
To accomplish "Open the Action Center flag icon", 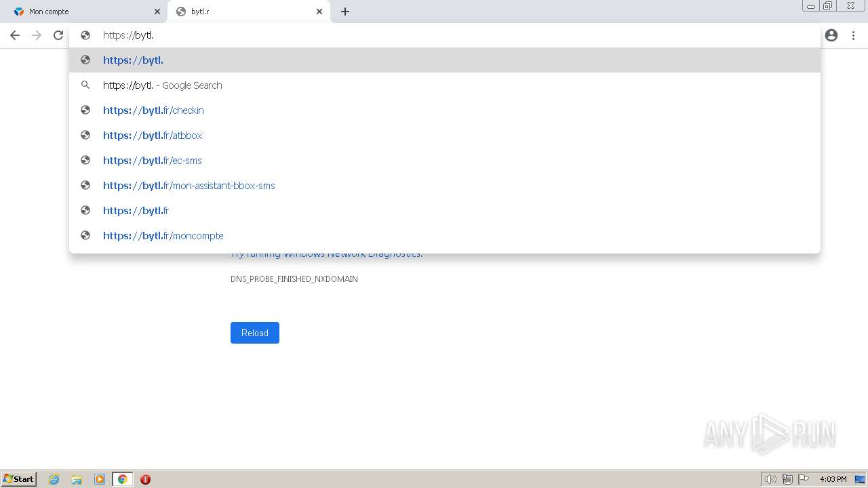I will tap(804, 479).
